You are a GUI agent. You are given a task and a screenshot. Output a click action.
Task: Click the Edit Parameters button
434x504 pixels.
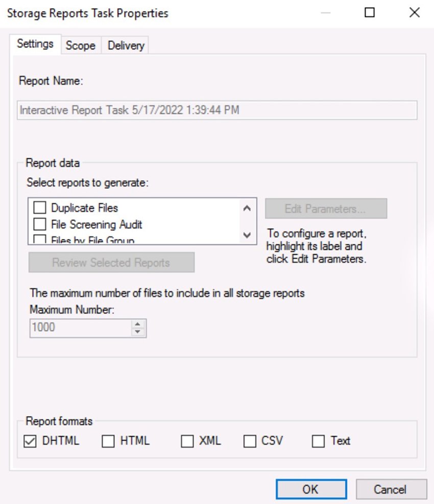pyautogui.click(x=326, y=208)
